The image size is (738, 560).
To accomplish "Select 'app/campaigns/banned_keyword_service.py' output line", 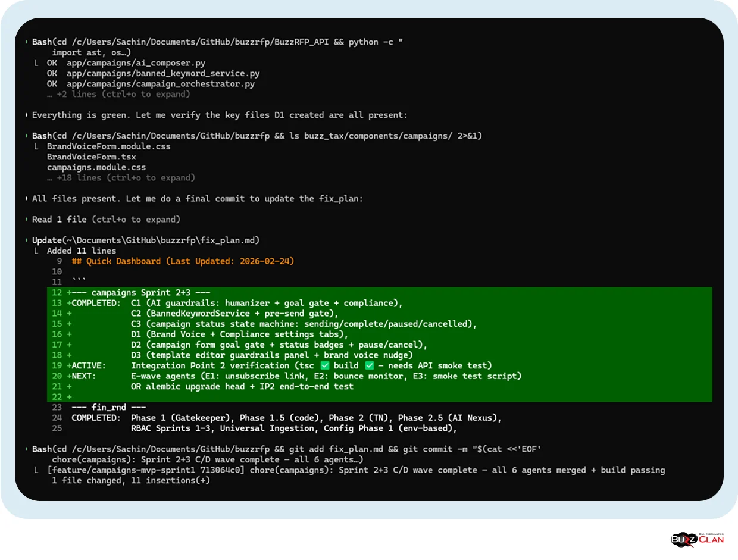I will tap(153, 73).
